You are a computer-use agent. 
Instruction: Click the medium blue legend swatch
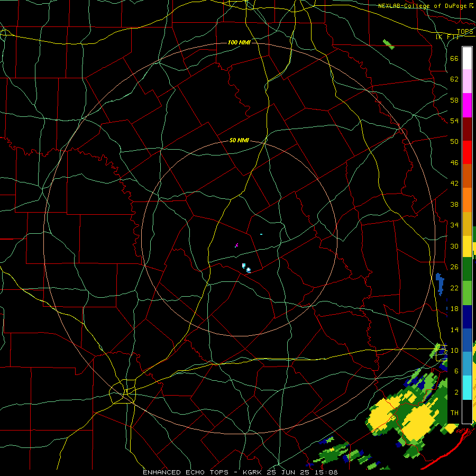click(x=467, y=340)
